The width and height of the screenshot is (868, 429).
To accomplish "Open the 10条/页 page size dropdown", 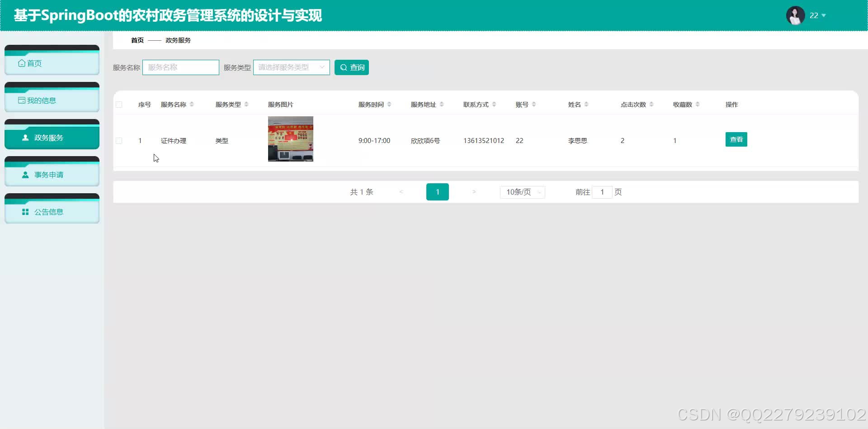I will [x=523, y=192].
